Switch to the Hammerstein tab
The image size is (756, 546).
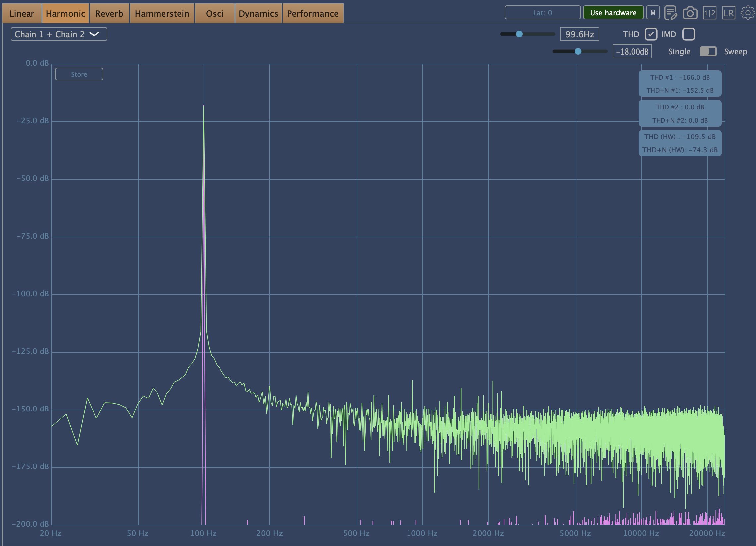(x=162, y=13)
